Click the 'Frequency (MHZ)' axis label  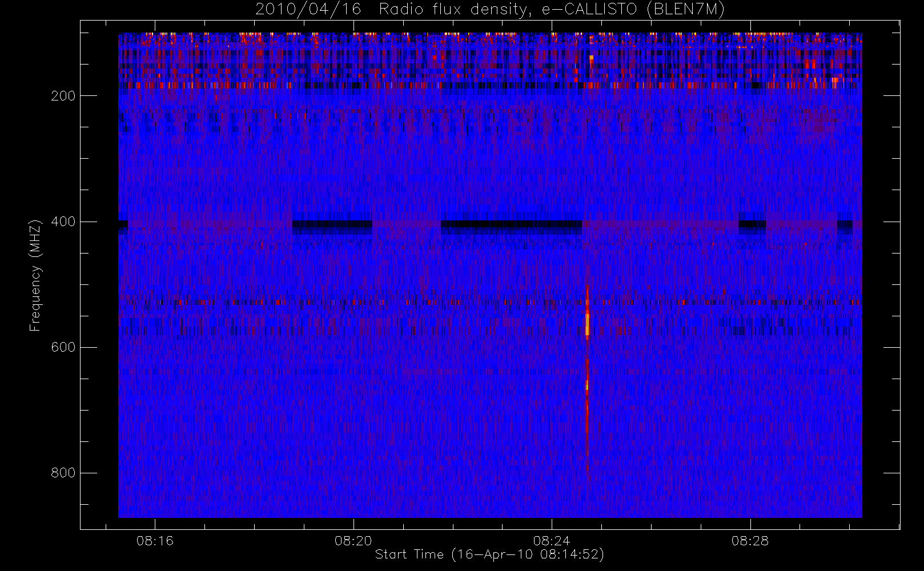[x=35, y=275]
